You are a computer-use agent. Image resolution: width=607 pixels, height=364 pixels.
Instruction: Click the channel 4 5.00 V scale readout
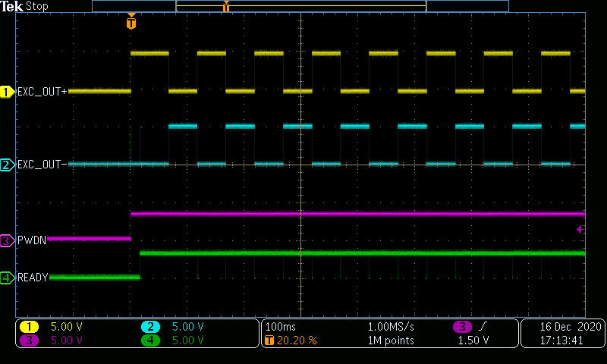187,340
